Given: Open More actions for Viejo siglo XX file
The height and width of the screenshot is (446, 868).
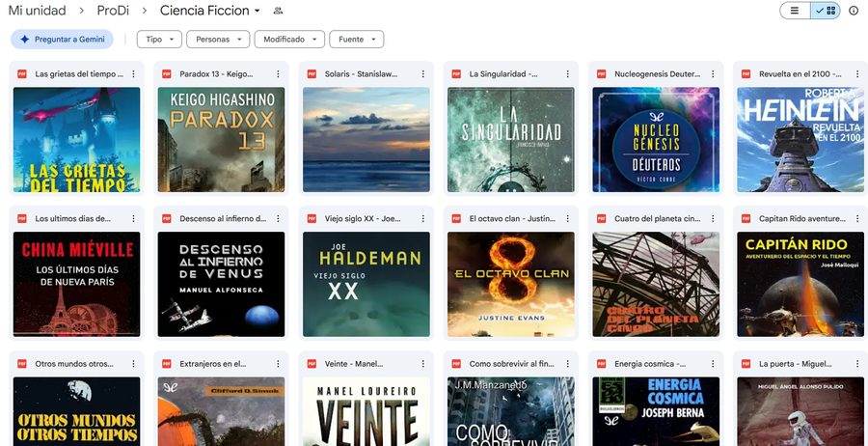Looking at the screenshot, I should click(x=423, y=219).
